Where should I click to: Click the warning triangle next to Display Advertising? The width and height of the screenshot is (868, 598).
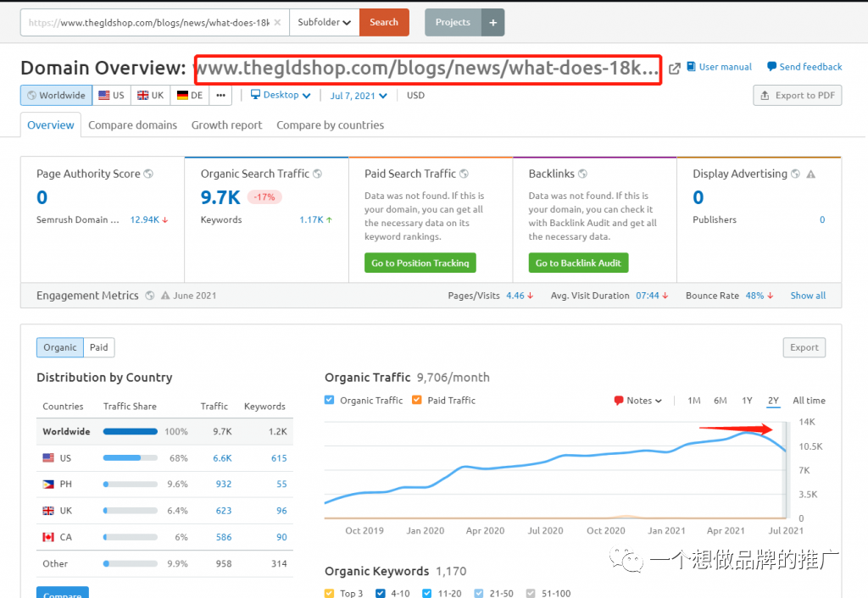tap(811, 174)
